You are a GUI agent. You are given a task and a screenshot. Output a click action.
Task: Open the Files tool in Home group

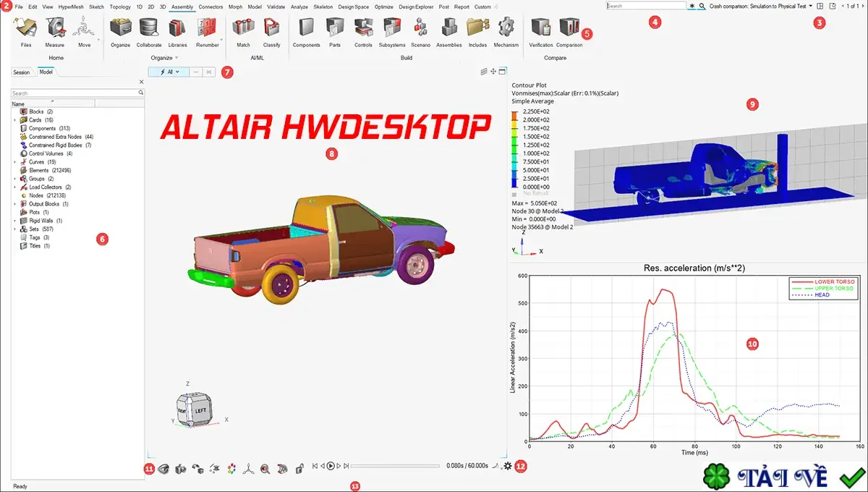[26, 32]
